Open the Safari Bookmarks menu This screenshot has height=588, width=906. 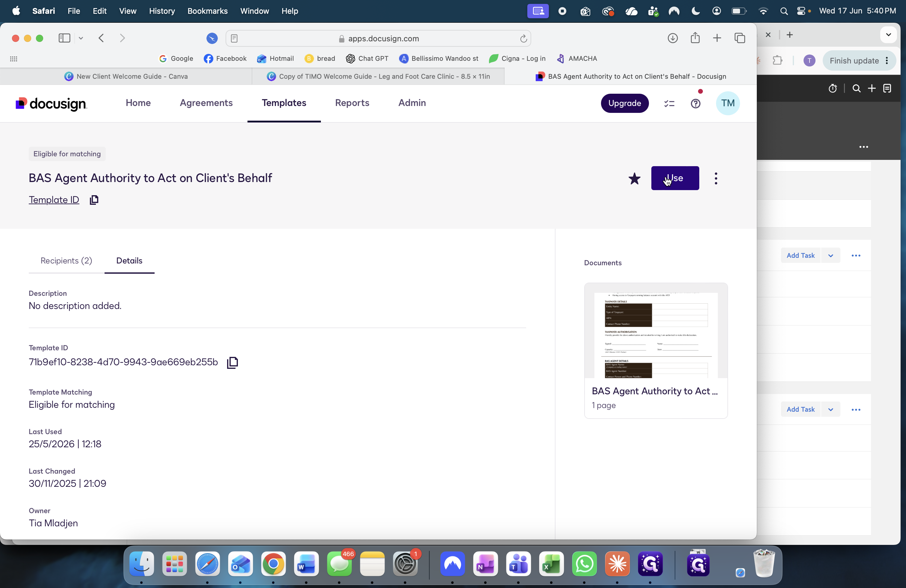pos(207,11)
